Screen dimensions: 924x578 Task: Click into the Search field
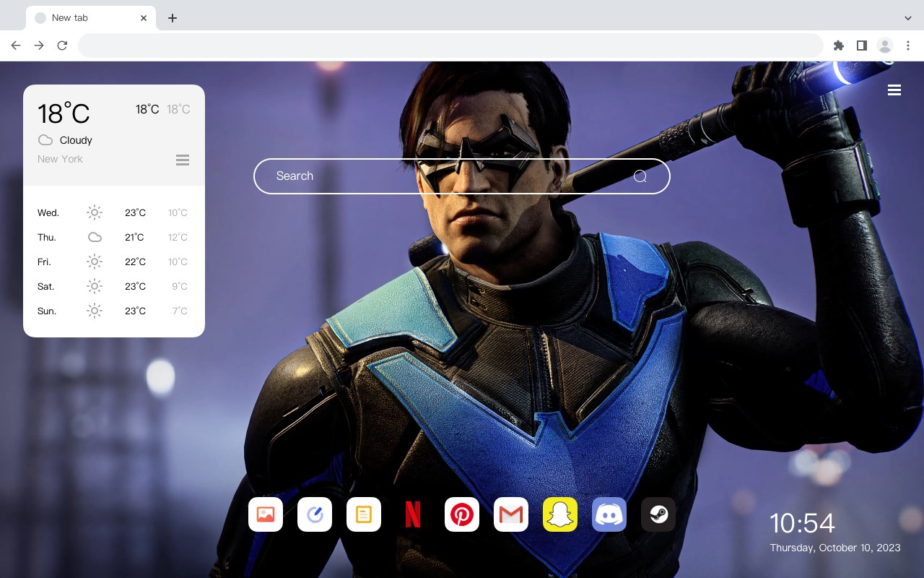pos(462,176)
